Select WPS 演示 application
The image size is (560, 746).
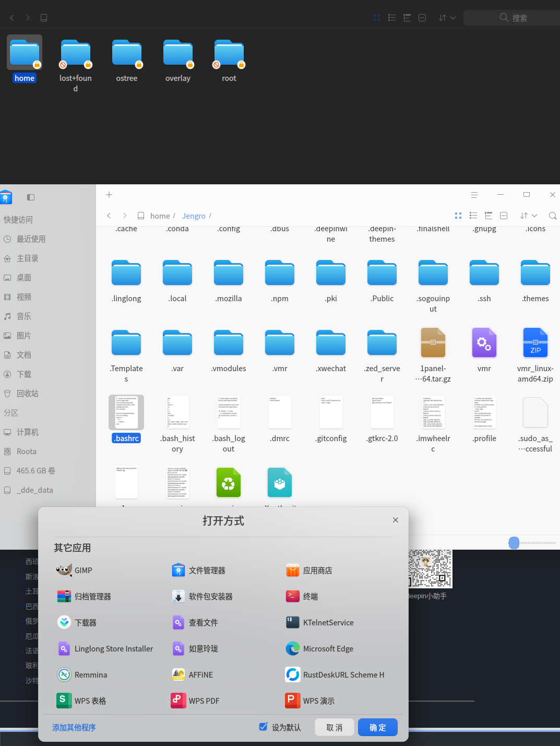pyautogui.click(x=310, y=701)
